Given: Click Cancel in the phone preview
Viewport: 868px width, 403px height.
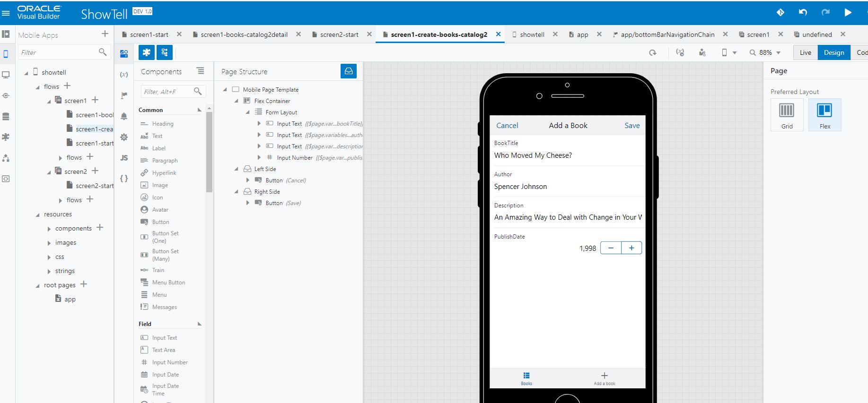Looking at the screenshot, I should pyautogui.click(x=507, y=125).
